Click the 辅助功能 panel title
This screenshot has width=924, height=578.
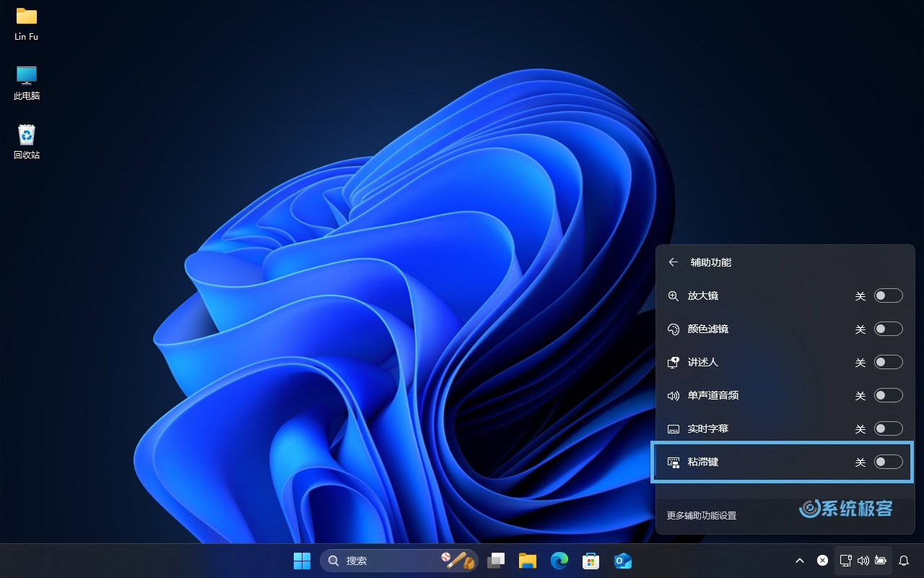click(711, 262)
